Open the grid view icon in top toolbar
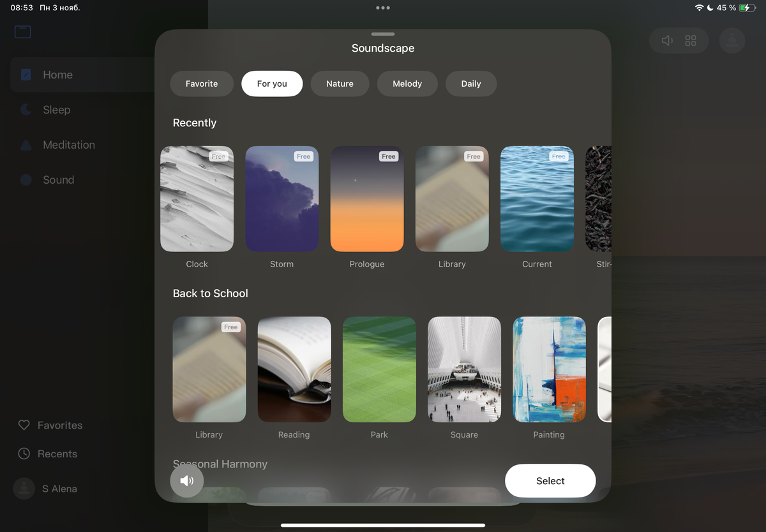 [x=691, y=41]
